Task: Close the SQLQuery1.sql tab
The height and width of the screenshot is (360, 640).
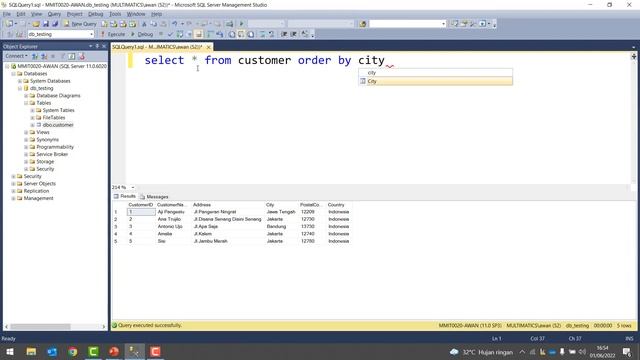Action: click(209, 47)
